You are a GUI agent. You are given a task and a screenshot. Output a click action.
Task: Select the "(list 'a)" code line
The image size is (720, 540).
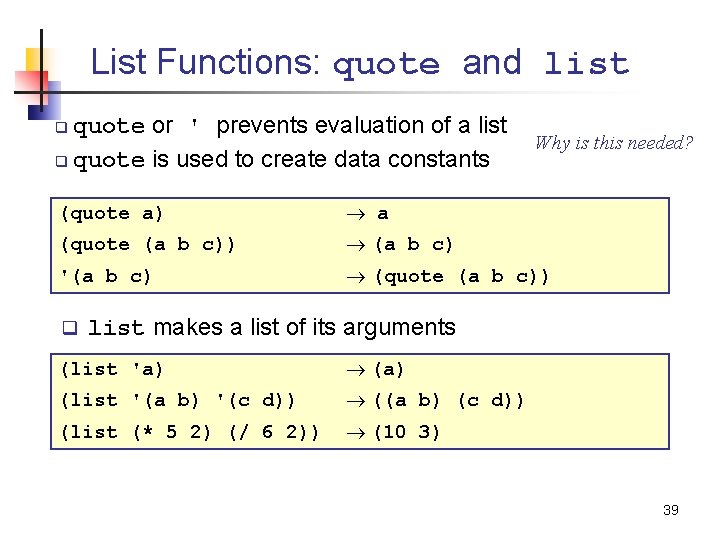tap(112, 370)
